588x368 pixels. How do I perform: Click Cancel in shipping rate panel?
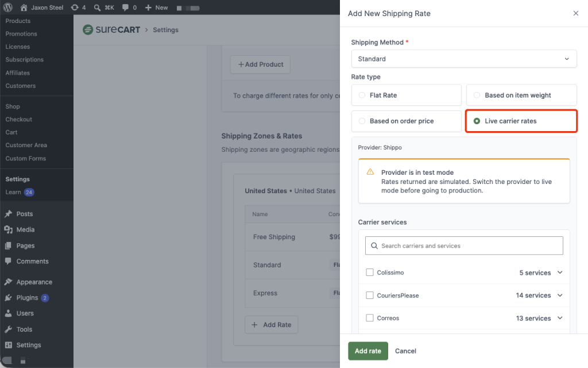(405, 351)
